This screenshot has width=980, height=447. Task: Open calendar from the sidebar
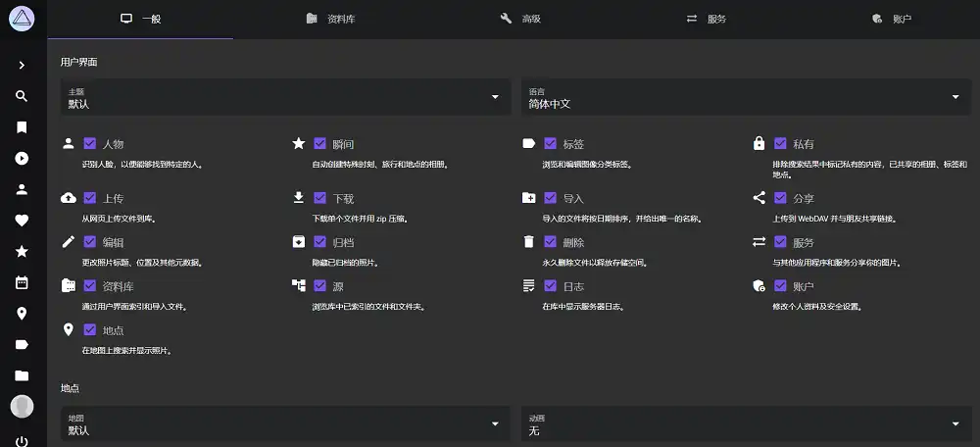pyautogui.click(x=22, y=282)
